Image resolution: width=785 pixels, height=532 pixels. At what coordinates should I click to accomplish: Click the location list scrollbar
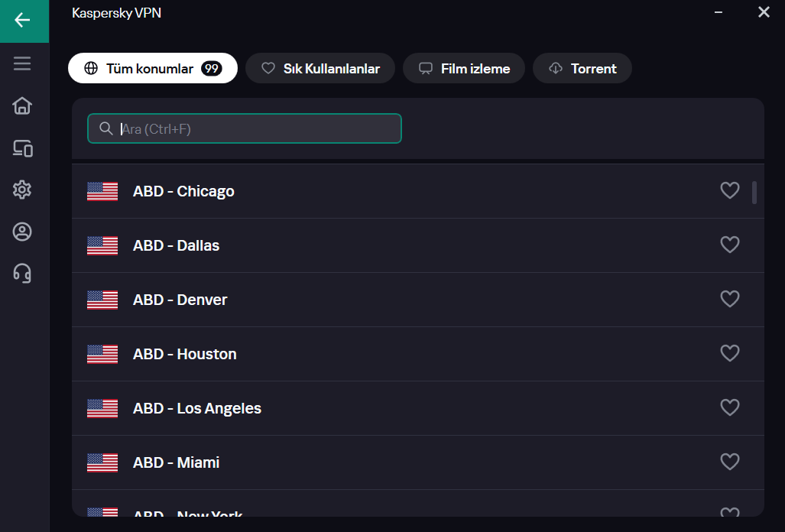click(754, 193)
